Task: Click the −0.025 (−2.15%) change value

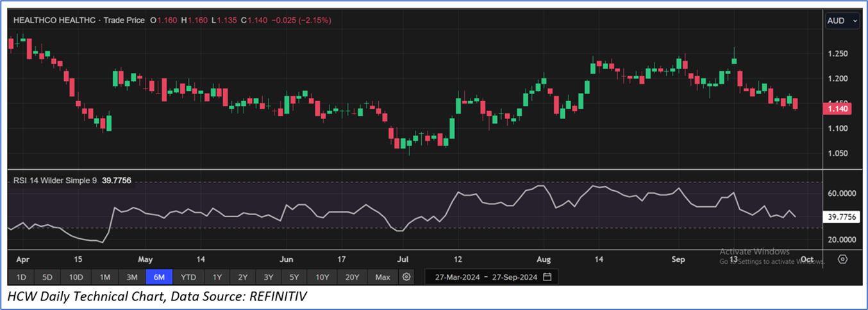Action: pyautogui.click(x=301, y=20)
